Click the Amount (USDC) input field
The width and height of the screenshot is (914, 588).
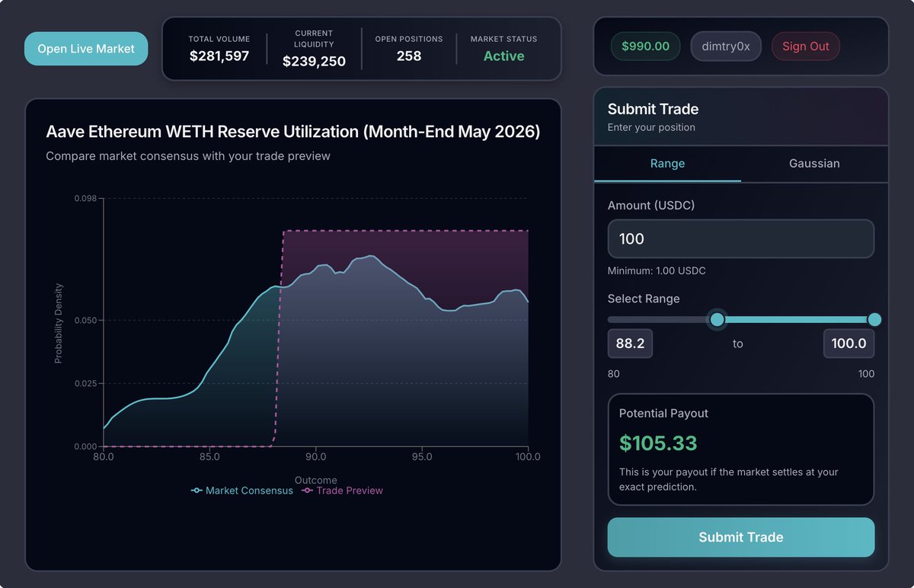tap(741, 239)
